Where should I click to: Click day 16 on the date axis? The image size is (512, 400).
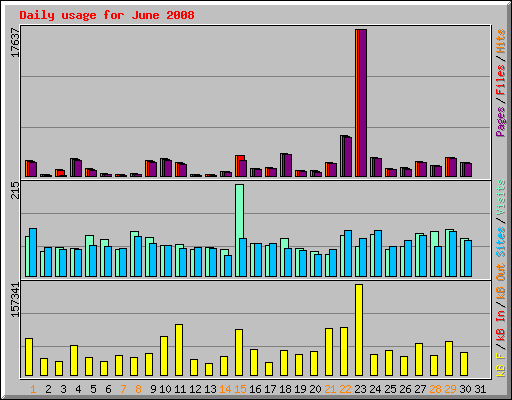[255, 389]
